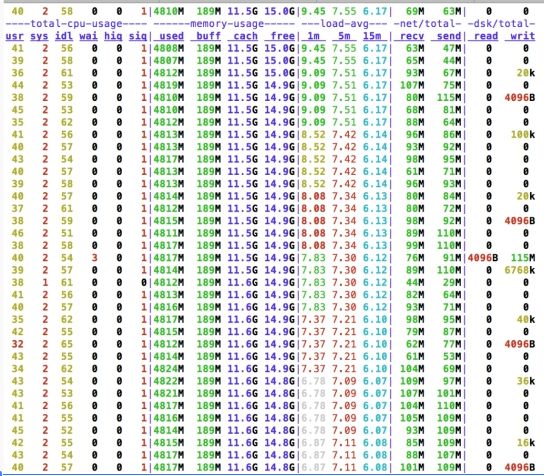Click the '4811M' used memory value

point(169,233)
